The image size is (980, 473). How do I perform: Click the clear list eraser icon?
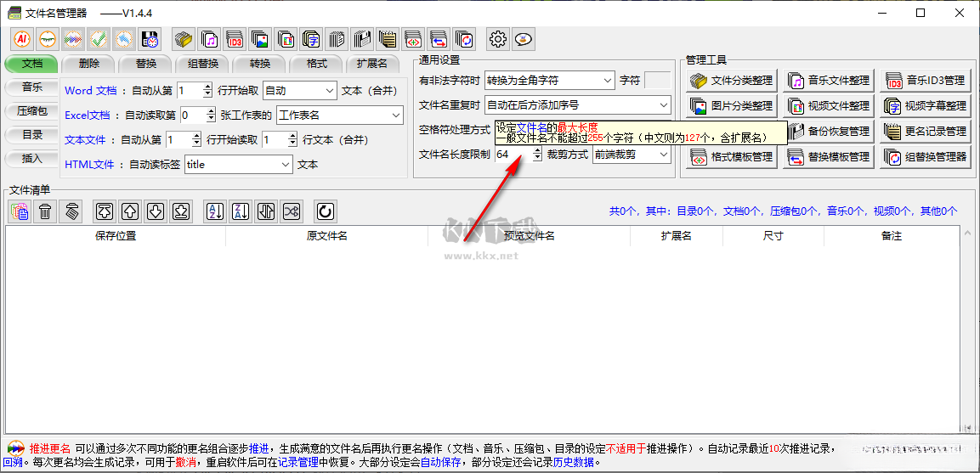coord(71,211)
